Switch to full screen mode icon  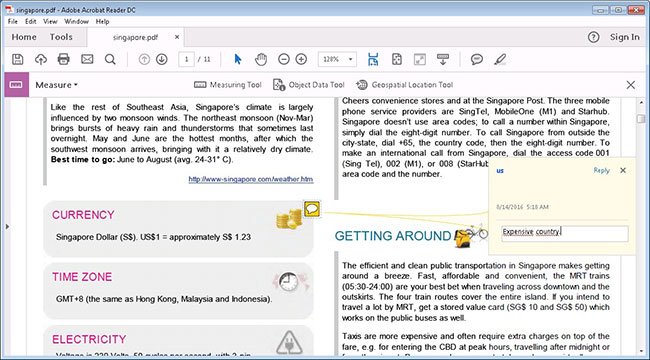420,59
